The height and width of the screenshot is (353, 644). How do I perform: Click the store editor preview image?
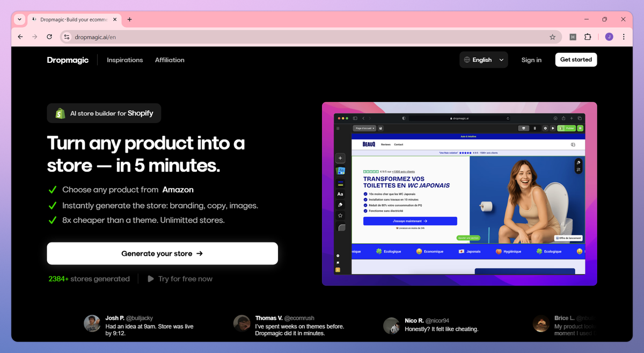459,194
